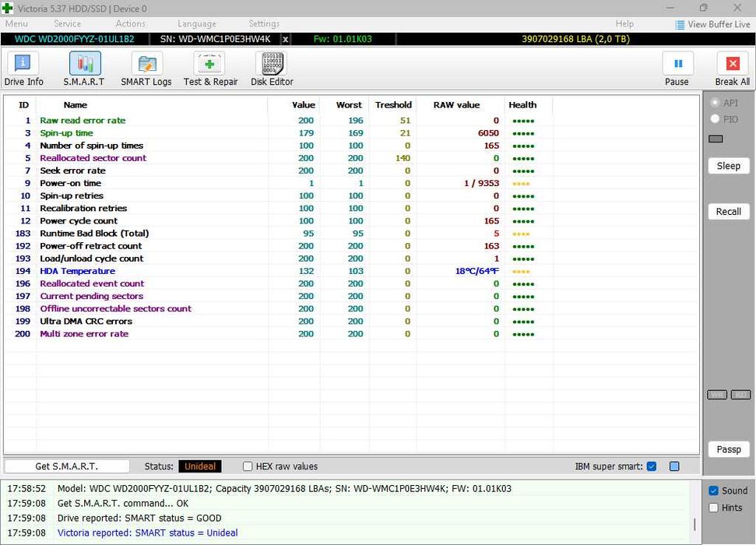Click the WDC WD2000FYYZ-01UL1B2 model label
Image resolution: width=756 pixels, height=545 pixels.
[75, 39]
